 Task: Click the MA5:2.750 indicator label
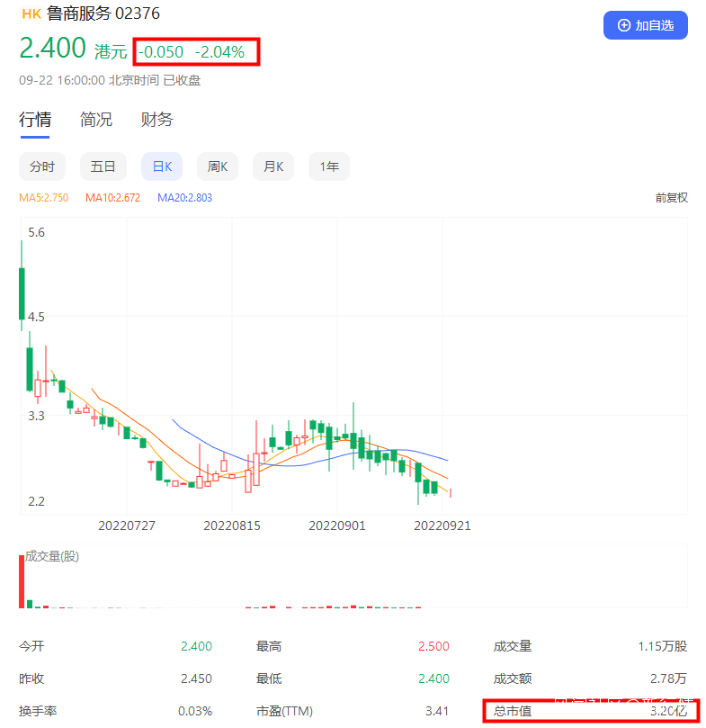[x=44, y=198]
